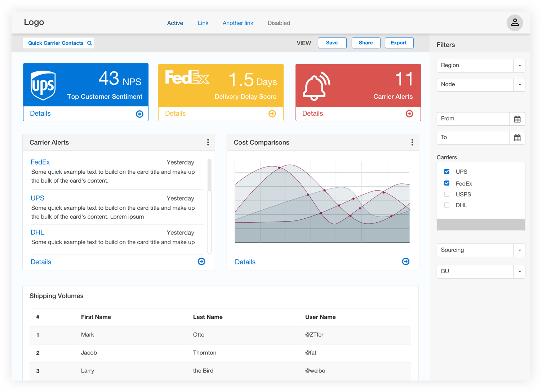Select the Thornton cell in row 2
Viewport: 542px width, 392px height.
coord(205,353)
